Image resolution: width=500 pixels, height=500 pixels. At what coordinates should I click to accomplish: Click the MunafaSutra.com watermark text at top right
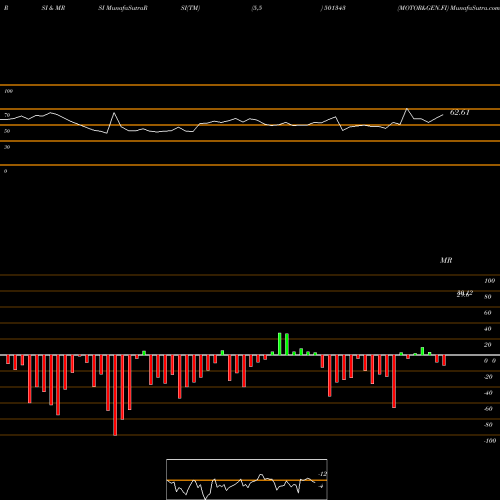[x=475, y=8]
